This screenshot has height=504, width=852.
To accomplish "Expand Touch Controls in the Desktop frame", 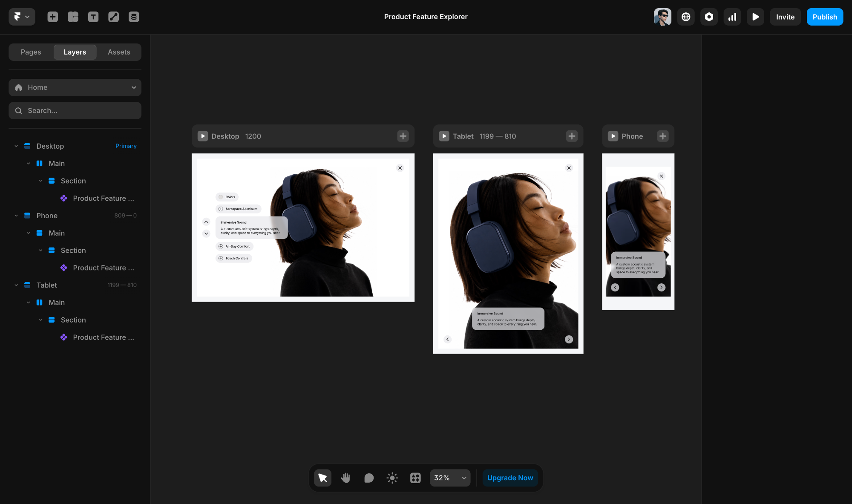I will (233, 258).
